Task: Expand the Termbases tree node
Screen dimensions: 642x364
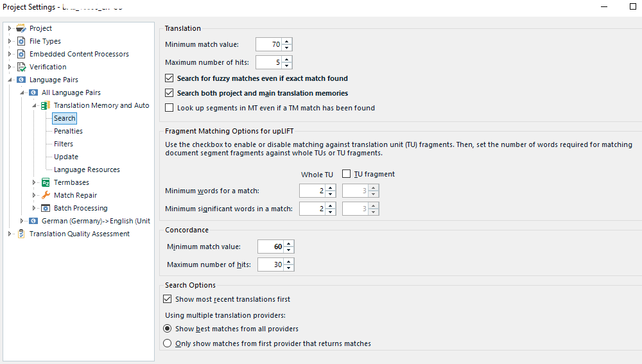Action: [x=35, y=182]
